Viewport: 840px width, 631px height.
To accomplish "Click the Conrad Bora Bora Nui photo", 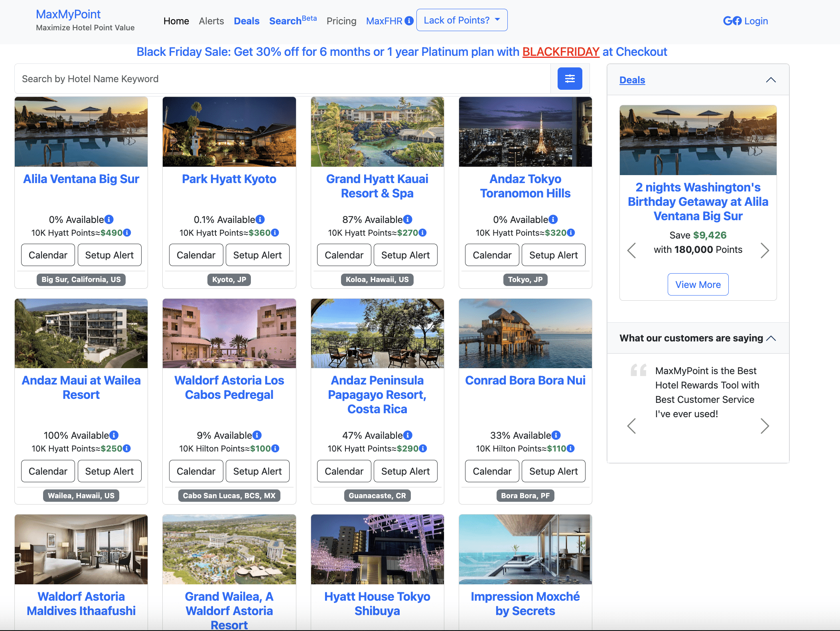I will pos(525,333).
